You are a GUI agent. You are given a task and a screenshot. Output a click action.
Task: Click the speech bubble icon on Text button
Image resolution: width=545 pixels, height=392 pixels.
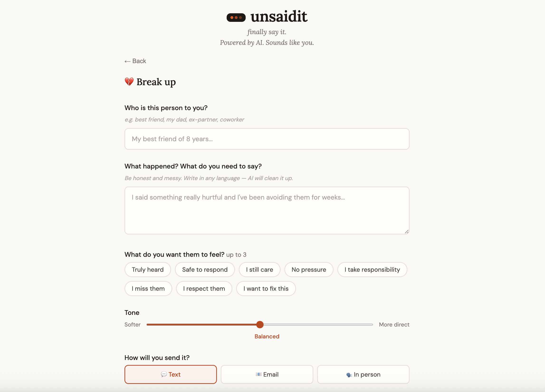164,374
